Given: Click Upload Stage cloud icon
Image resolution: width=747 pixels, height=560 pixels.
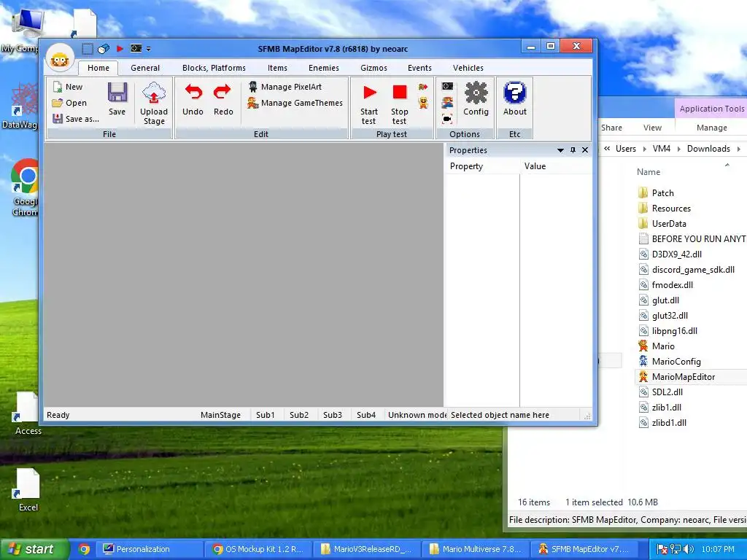Looking at the screenshot, I should pyautogui.click(x=154, y=104).
